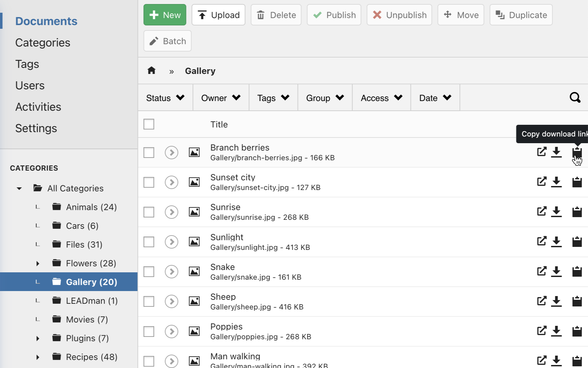Expand the Sunset city row details

[x=171, y=182]
